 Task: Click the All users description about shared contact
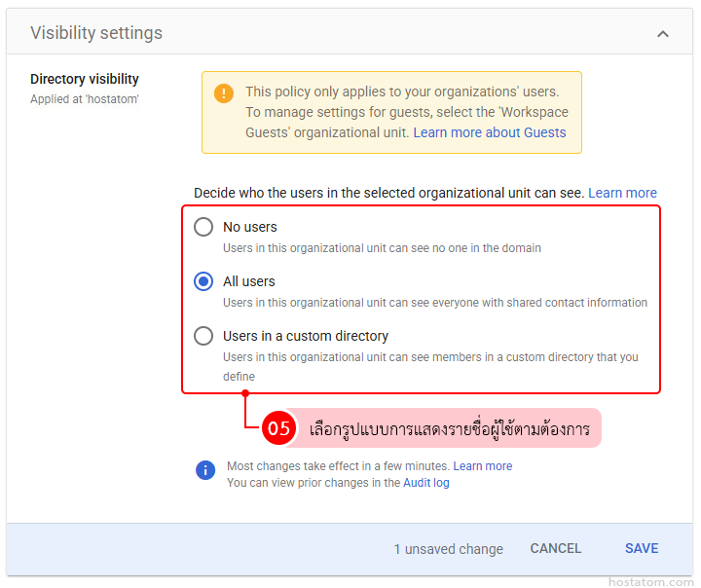tap(435, 303)
